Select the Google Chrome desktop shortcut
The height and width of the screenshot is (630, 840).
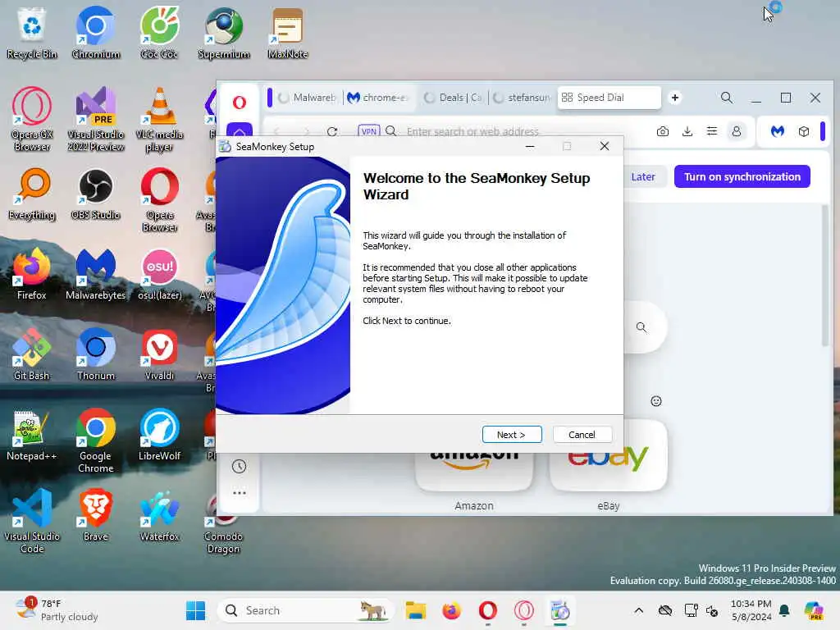point(96,441)
